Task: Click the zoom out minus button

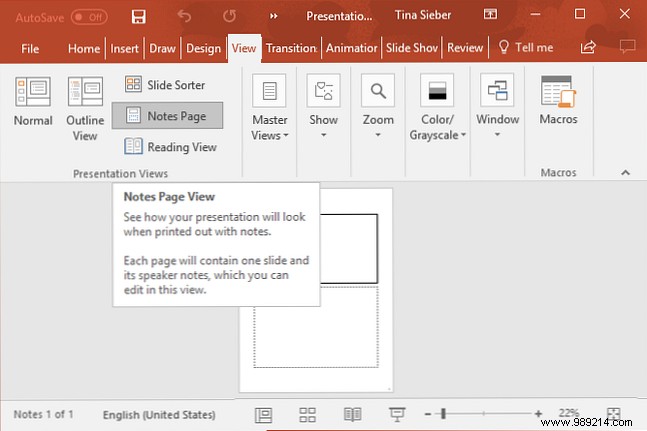Action: [x=428, y=414]
